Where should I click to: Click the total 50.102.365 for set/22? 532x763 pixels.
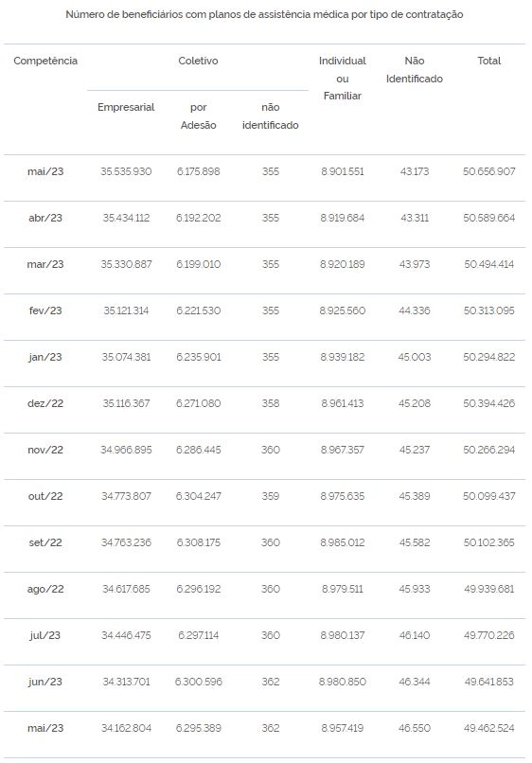(489, 542)
